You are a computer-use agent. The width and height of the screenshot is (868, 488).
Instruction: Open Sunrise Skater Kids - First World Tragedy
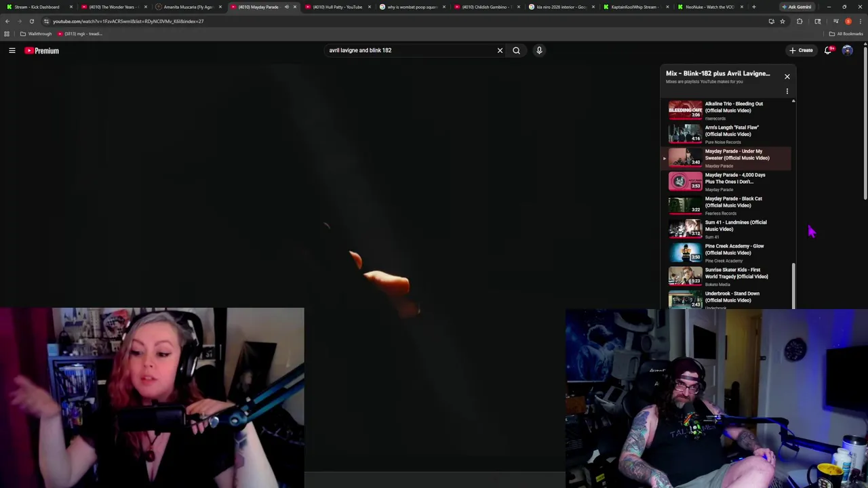tap(726, 277)
